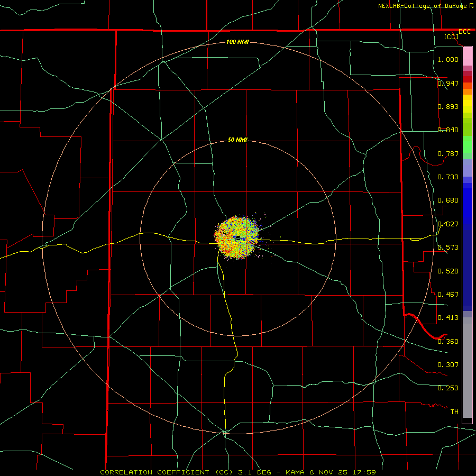Select the 0.360 legend value

448,342
